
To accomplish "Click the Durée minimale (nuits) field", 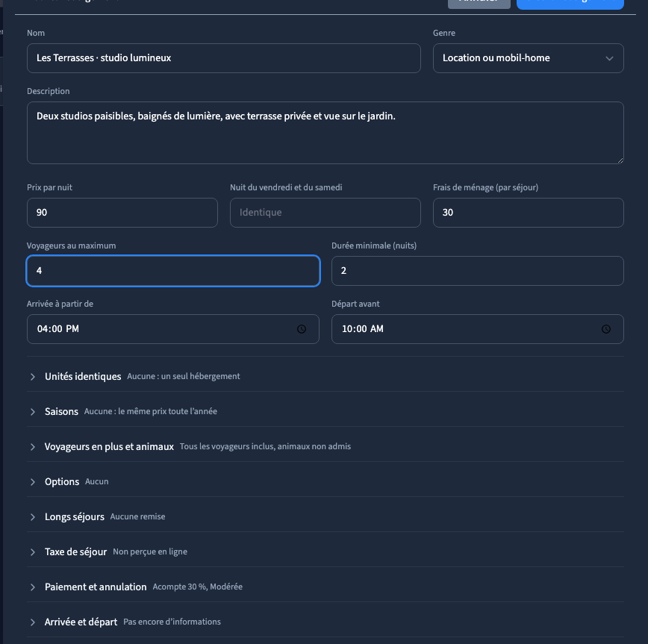I will [477, 271].
